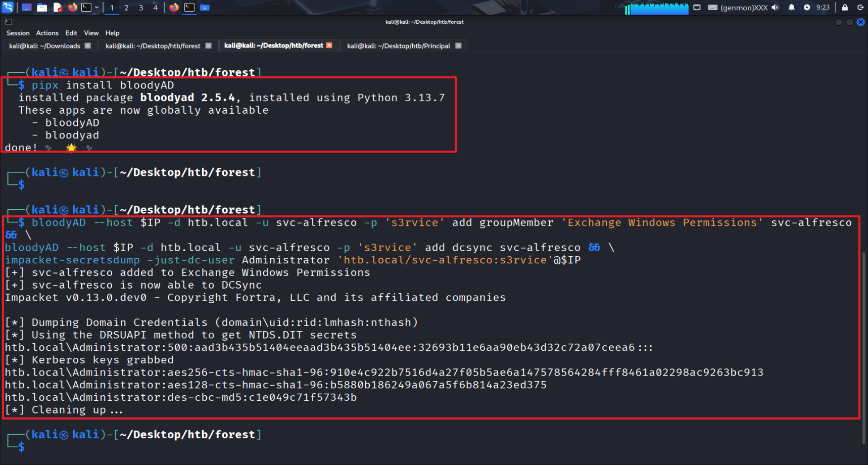This screenshot has height=465, width=868.
Task: Click 'Using the DRSUAPI method' output line
Action: [x=181, y=335]
